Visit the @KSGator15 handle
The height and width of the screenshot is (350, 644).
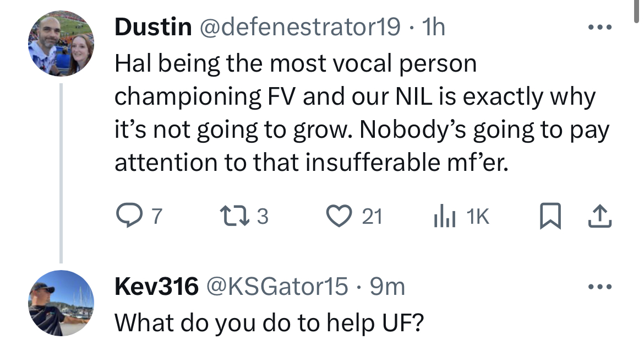[277, 287]
